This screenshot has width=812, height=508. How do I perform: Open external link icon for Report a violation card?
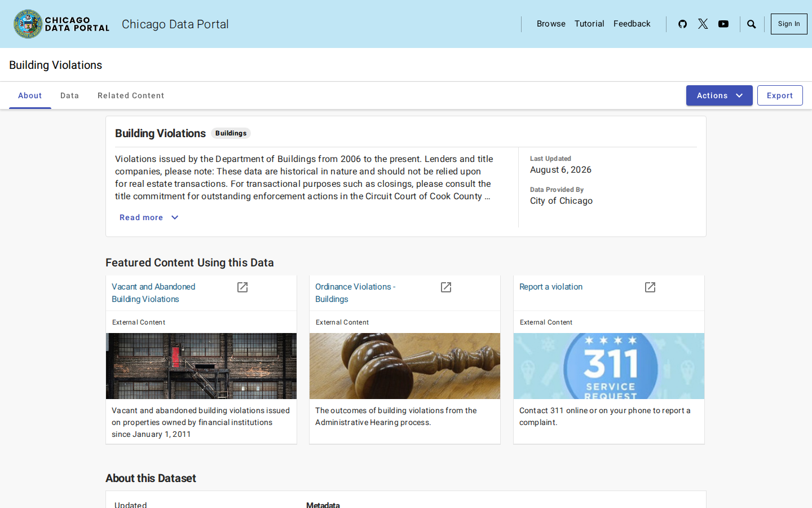click(650, 287)
